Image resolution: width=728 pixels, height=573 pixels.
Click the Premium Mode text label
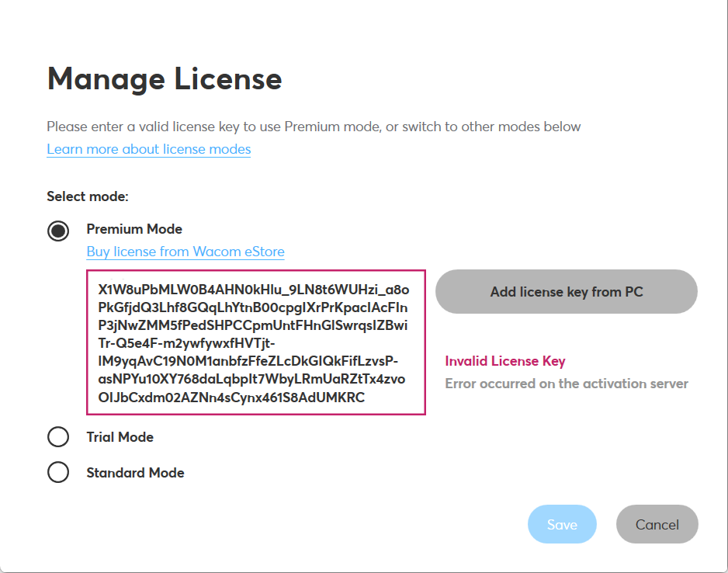134,229
